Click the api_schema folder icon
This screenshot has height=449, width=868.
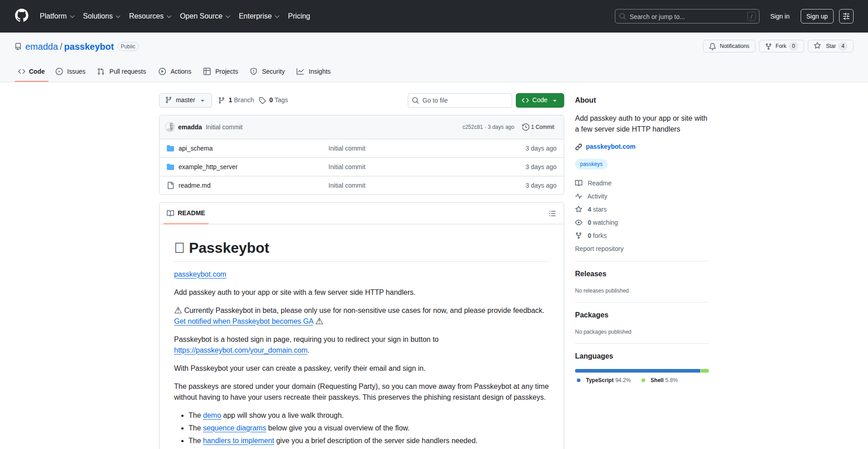[170, 148]
